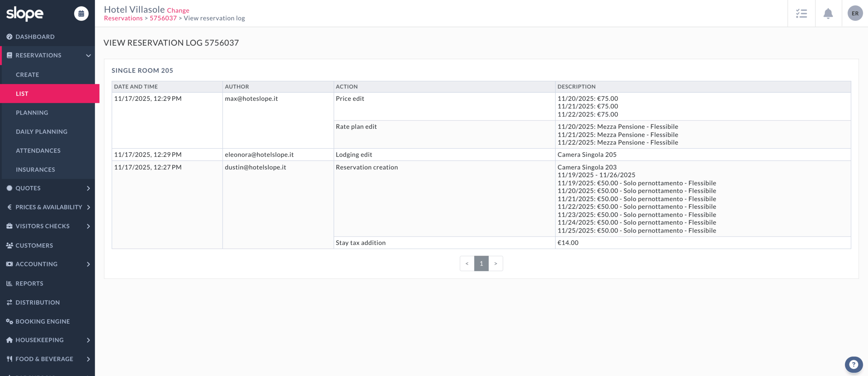Open Distribution sidebar item
The width and height of the screenshot is (868, 376).
click(38, 302)
